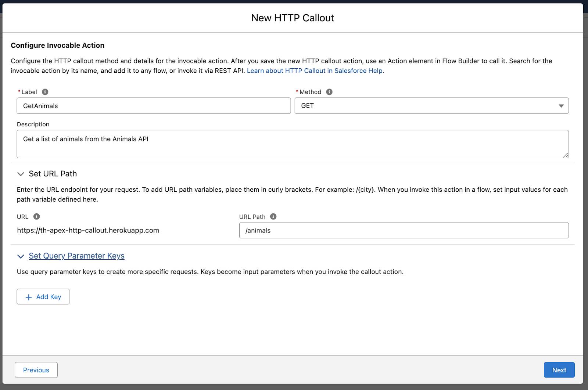The image size is (588, 390).
Task: Open Learn about HTTP Callout in Salesforce Help
Action: click(x=316, y=71)
